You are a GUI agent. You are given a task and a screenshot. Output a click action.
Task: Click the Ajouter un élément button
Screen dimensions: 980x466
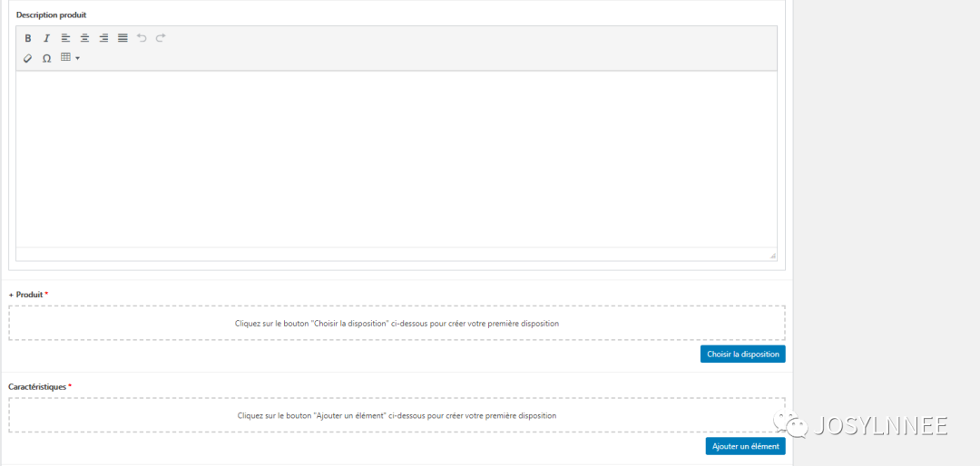pyautogui.click(x=746, y=446)
